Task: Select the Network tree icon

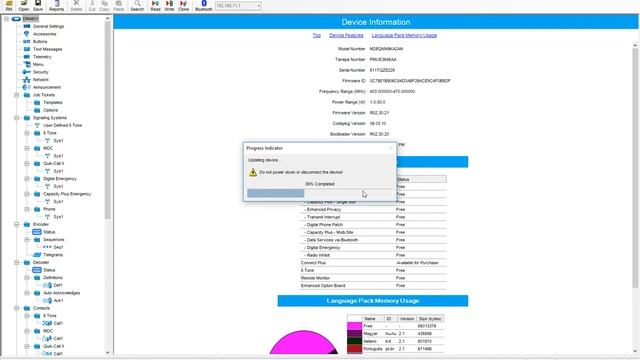Action: (27, 80)
